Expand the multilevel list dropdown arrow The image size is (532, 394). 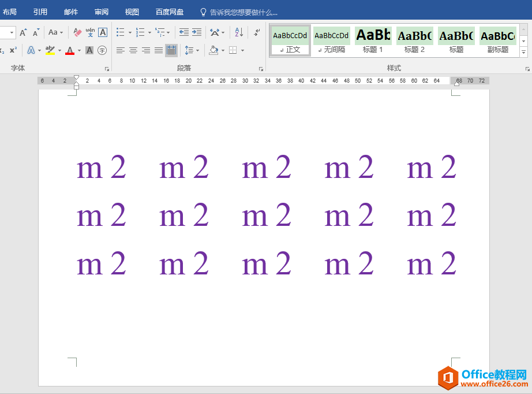coord(168,32)
